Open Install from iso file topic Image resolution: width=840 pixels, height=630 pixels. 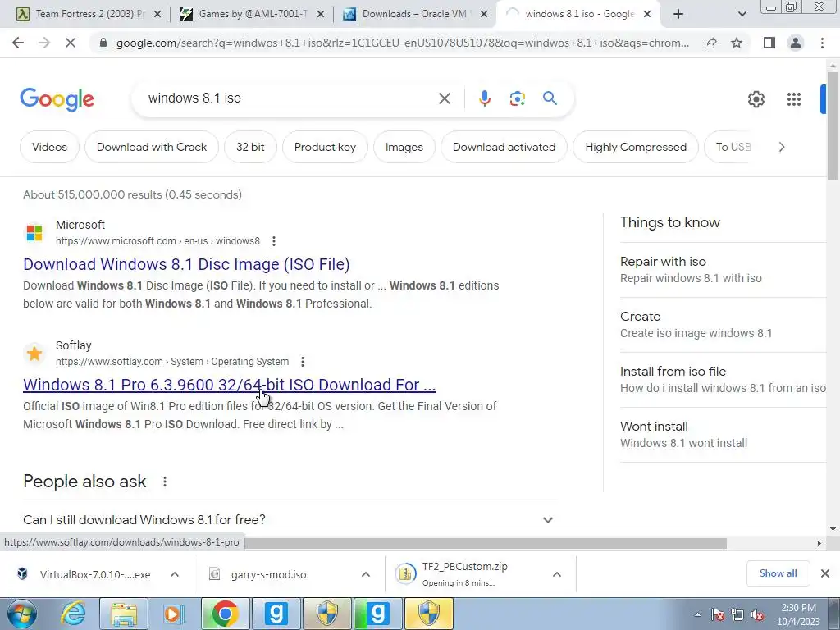click(x=723, y=379)
